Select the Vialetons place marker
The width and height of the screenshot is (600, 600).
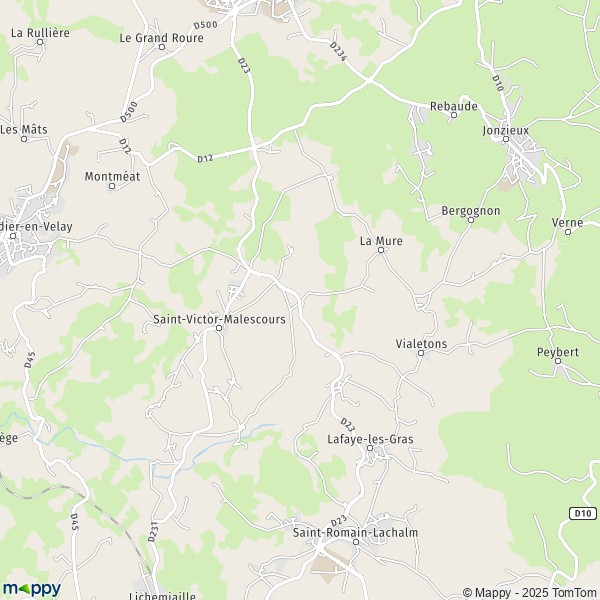pyautogui.click(x=421, y=353)
